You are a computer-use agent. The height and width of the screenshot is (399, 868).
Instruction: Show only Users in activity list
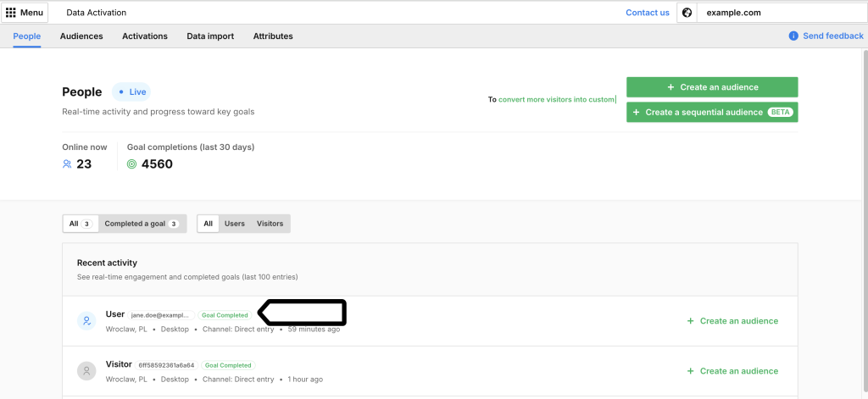click(x=235, y=224)
